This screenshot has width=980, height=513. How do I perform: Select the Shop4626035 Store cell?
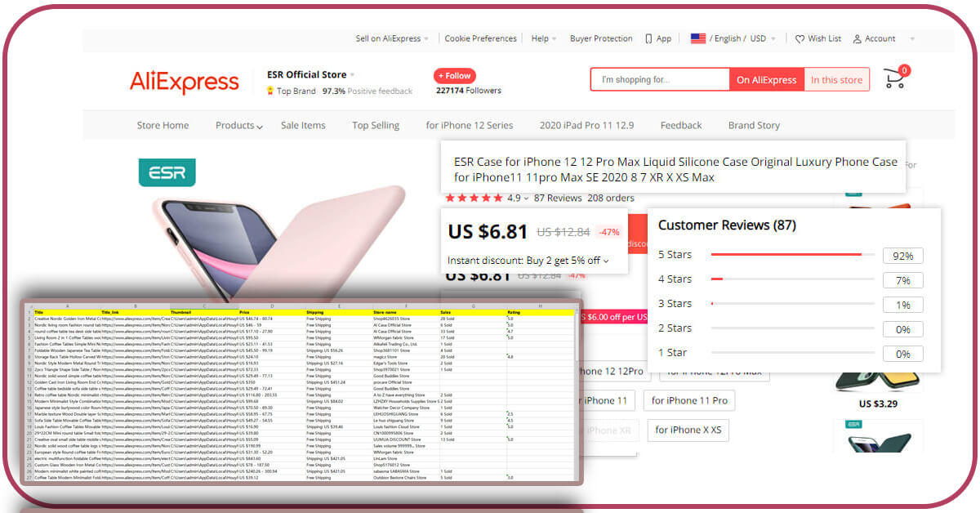405,319
